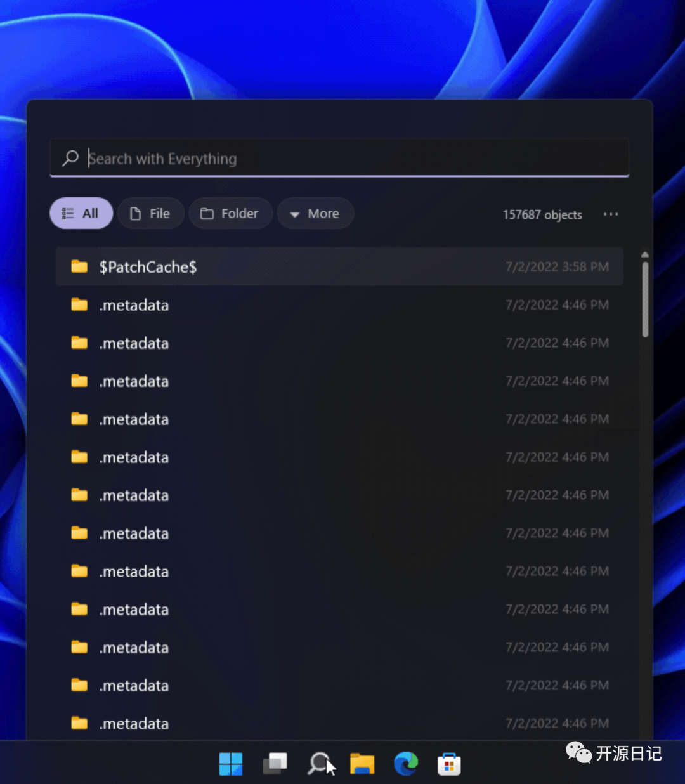Click the Search with Everything input field
This screenshot has height=784, width=685.
[339, 159]
